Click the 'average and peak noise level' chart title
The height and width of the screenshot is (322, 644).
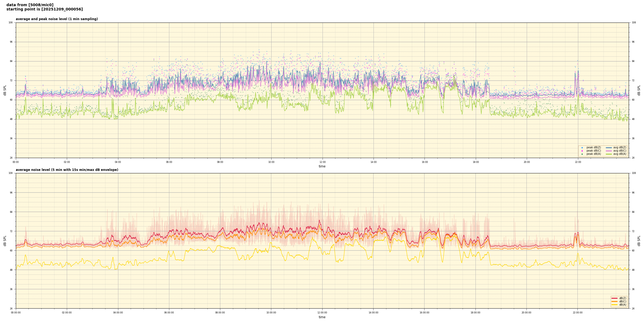pos(57,19)
